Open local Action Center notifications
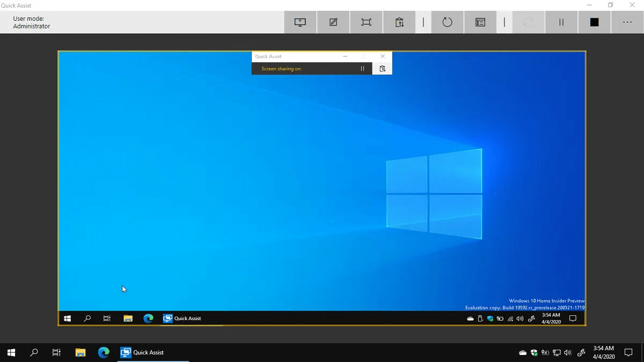Viewport: 644px width, 362px height. (628, 352)
